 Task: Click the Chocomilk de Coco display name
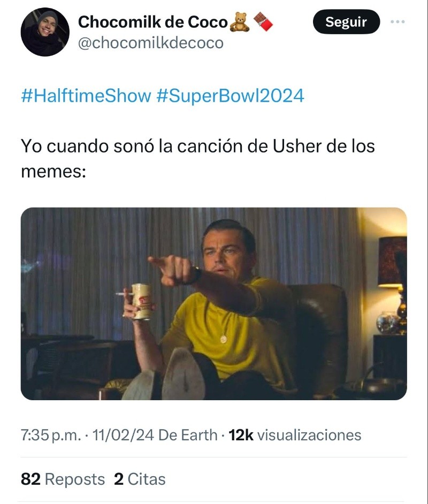click(152, 22)
